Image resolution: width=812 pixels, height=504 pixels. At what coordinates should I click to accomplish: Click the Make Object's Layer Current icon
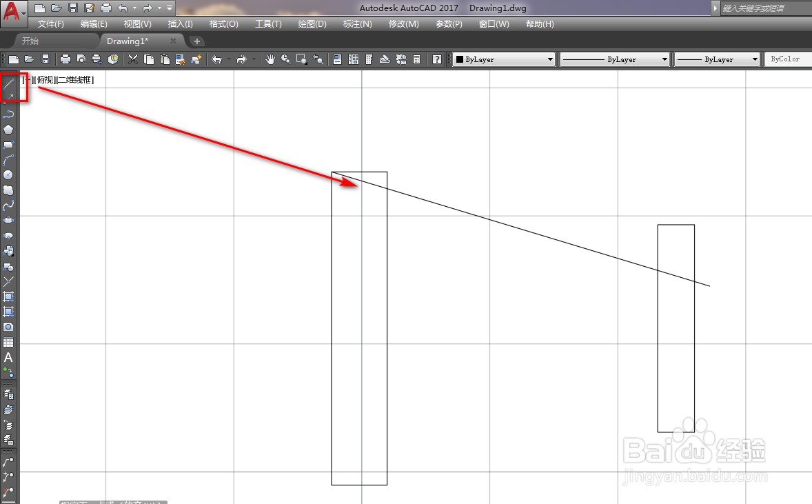tap(8, 410)
